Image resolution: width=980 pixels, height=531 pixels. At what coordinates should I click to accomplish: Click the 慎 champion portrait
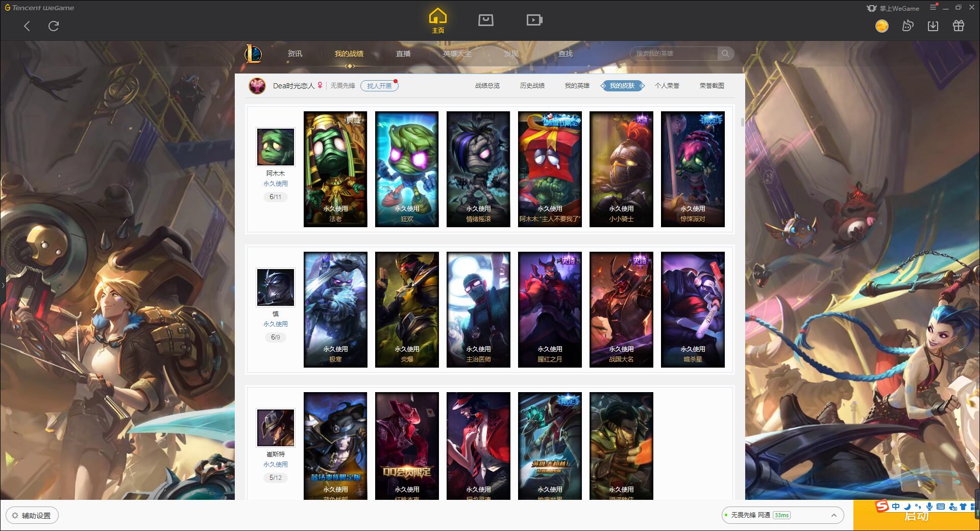click(276, 287)
